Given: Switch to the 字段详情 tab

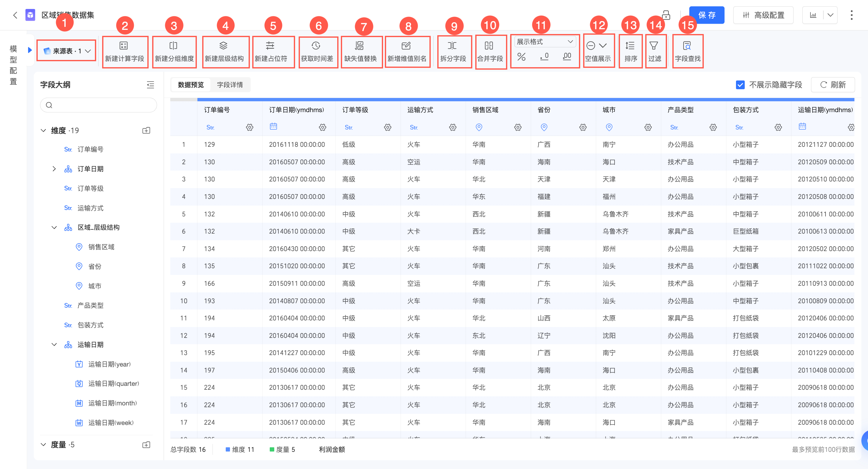Looking at the screenshot, I should (230, 85).
